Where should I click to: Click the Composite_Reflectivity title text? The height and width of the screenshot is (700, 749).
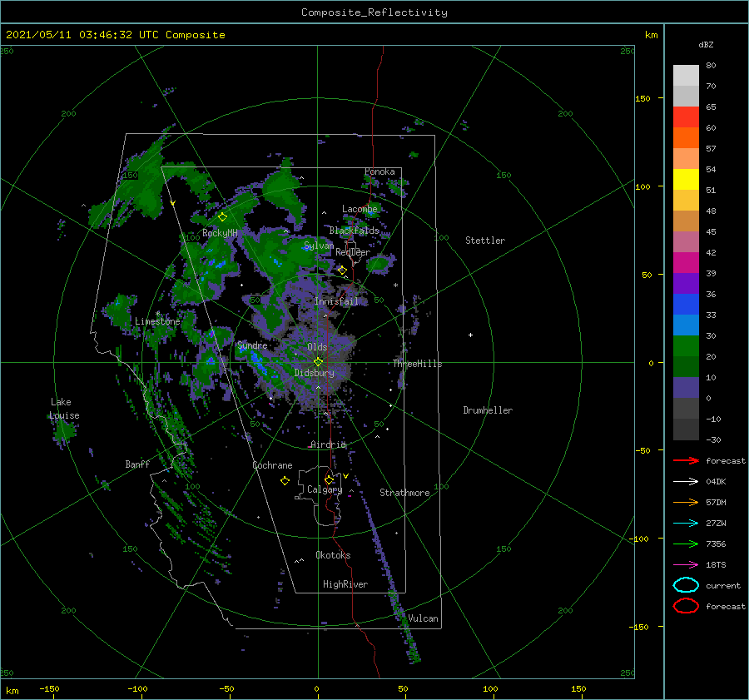(374, 12)
